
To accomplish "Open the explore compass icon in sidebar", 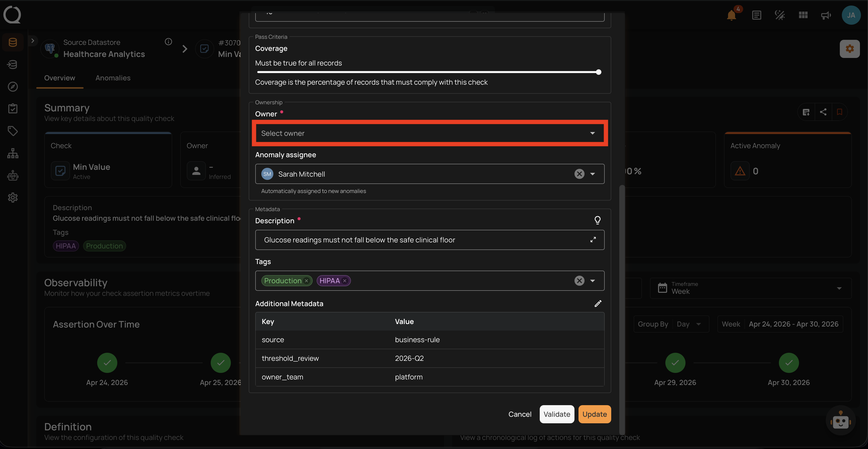I will (13, 87).
